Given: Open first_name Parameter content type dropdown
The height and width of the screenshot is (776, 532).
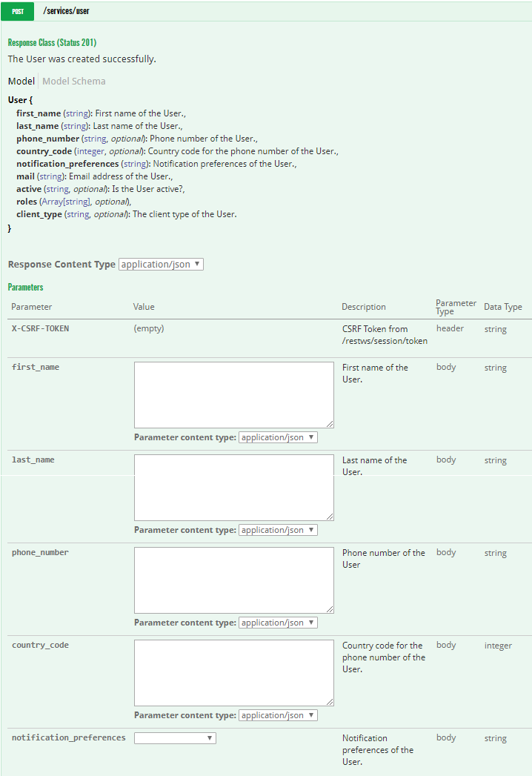Looking at the screenshot, I should [x=278, y=437].
